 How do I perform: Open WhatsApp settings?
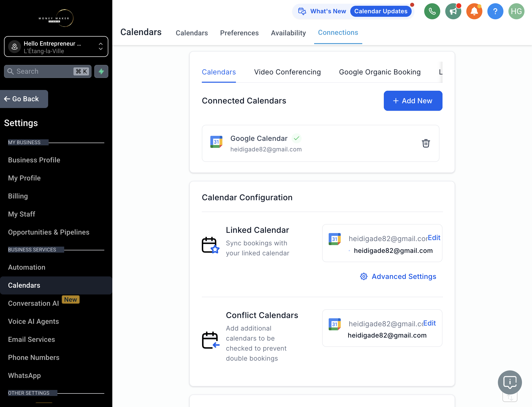(25, 375)
